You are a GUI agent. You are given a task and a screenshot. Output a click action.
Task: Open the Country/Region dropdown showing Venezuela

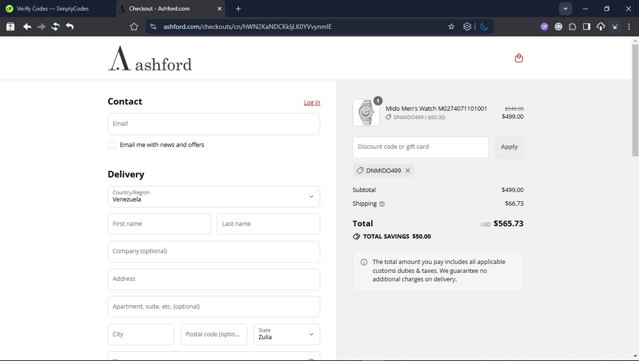tap(214, 196)
